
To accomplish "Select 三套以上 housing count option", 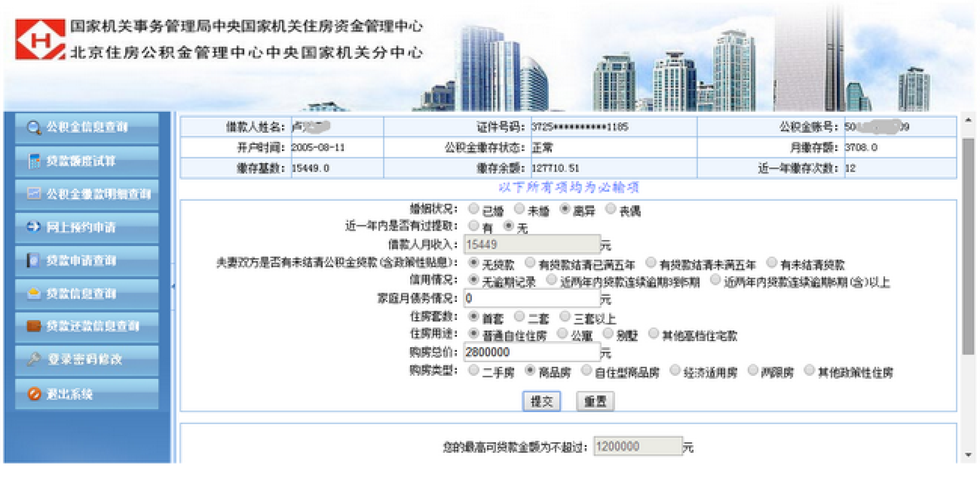I will pos(565,317).
